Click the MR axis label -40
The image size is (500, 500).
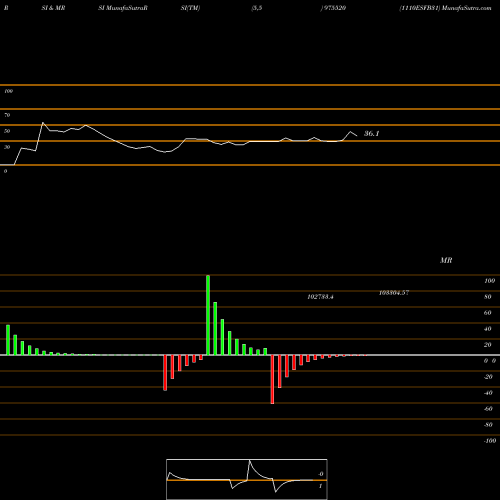(488, 393)
